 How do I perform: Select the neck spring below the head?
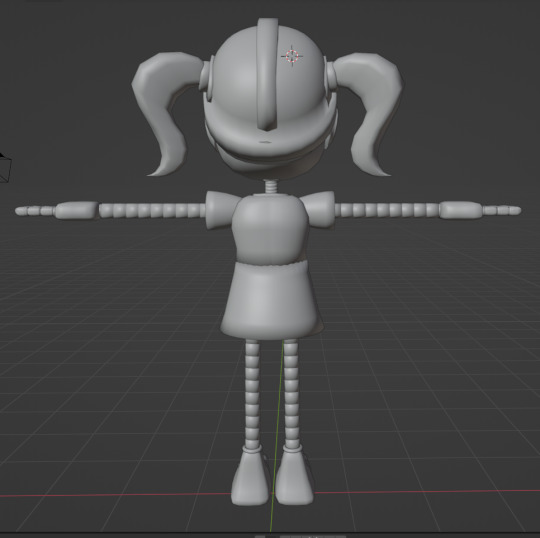tap(271, 186)
